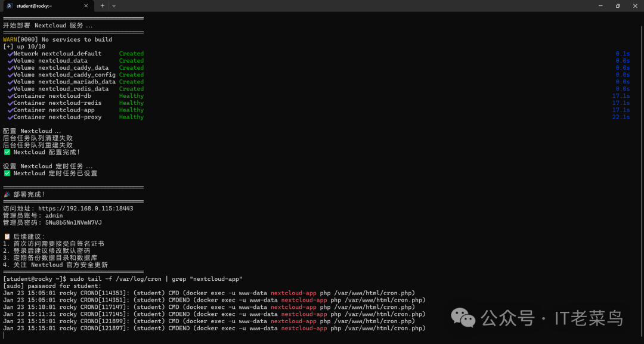Click suggestion '4. 关注 Nextcloud 官方安全更新'

[x=55, y=265]
